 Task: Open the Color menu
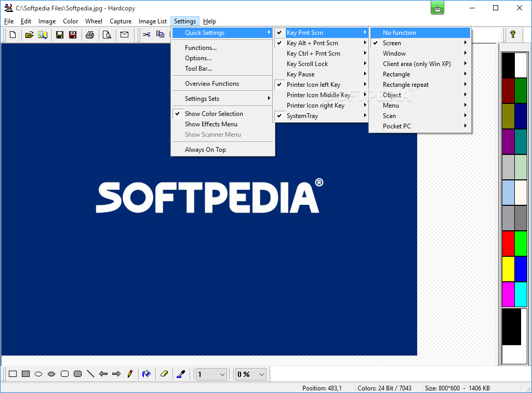pos(70,21)
